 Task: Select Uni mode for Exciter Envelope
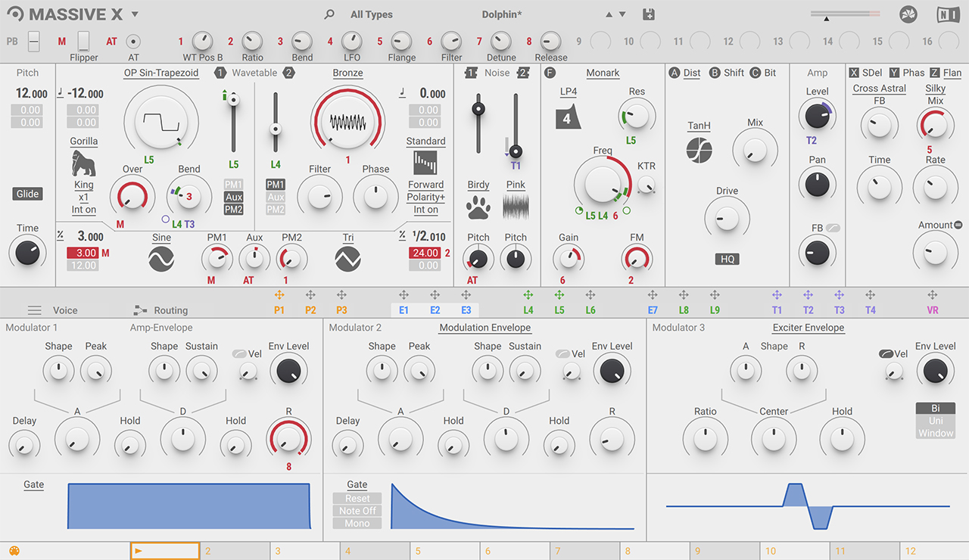point(936,421)
